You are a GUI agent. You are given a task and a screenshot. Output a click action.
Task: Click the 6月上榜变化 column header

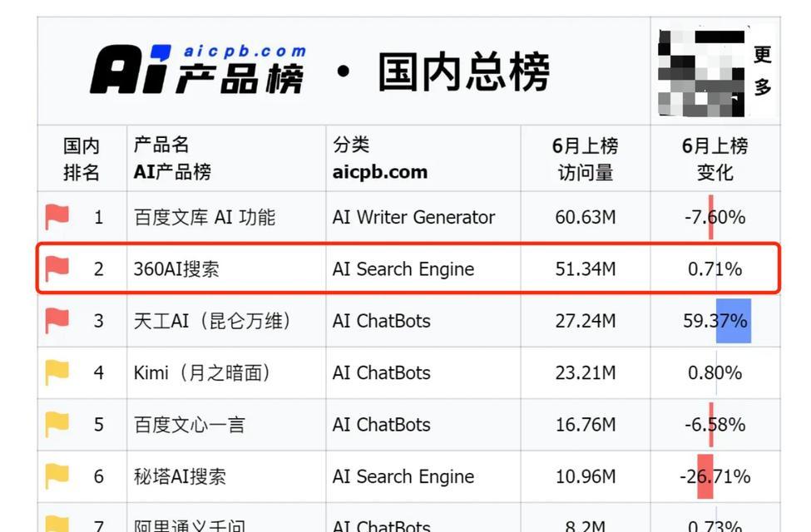tap(715, 159)
